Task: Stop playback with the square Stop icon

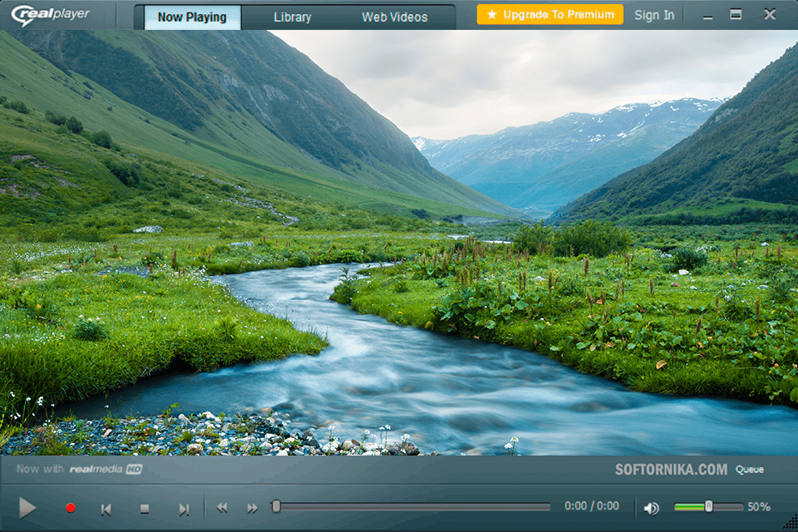Action: [145, 509]
